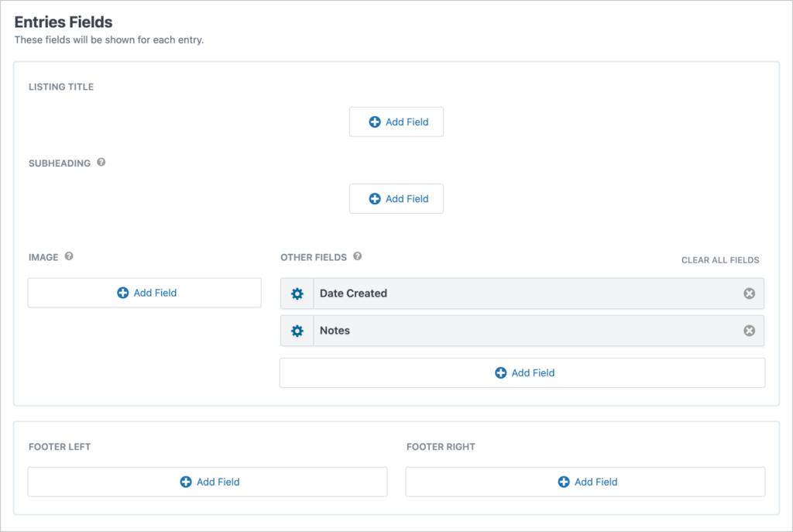Add a field to Footer Left
The height and width of the screenshot is (532, 793).
click(208, 482)
